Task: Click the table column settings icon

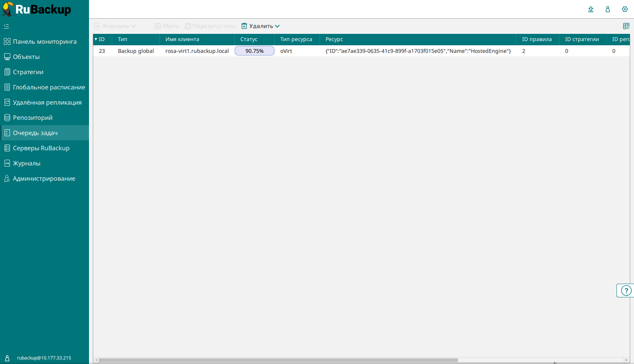Action: click(x=626, y=26)
